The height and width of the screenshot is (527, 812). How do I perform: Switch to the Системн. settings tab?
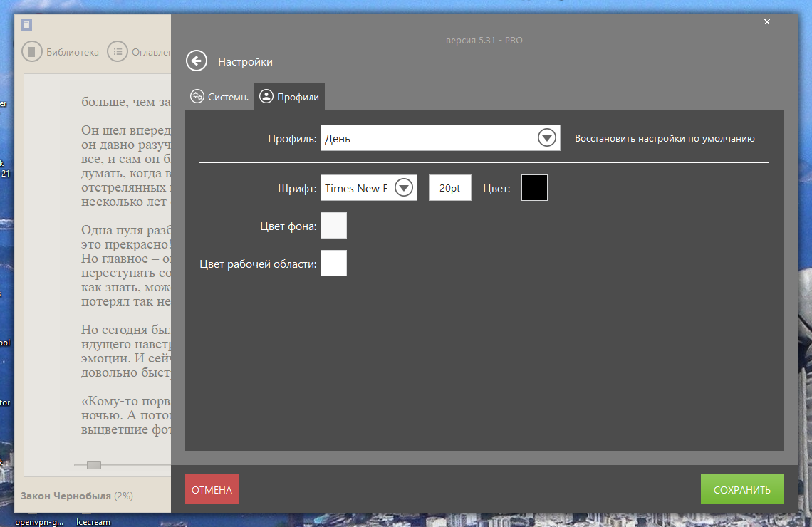coord(219,97)
